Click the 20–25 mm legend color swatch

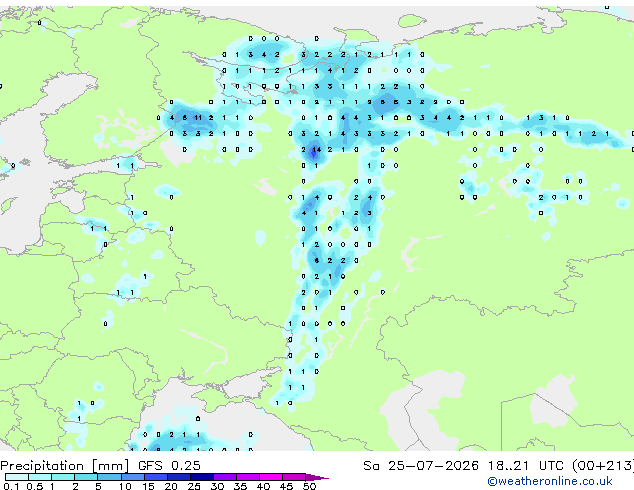[x=178, y=477]
